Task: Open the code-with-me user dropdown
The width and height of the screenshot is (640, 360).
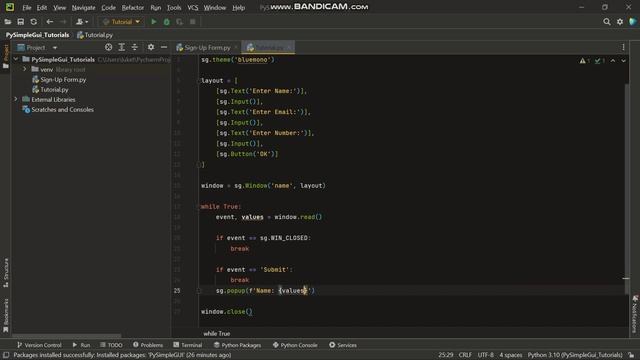Action: pos(82,22)
